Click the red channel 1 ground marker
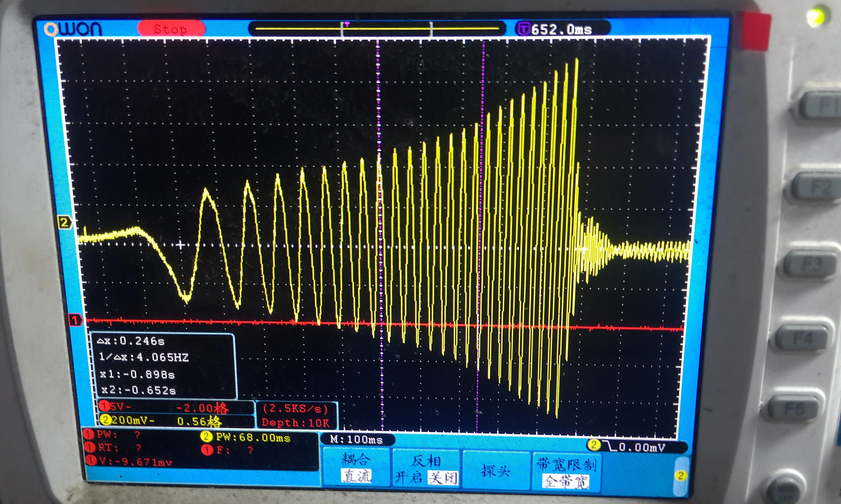 75,320
